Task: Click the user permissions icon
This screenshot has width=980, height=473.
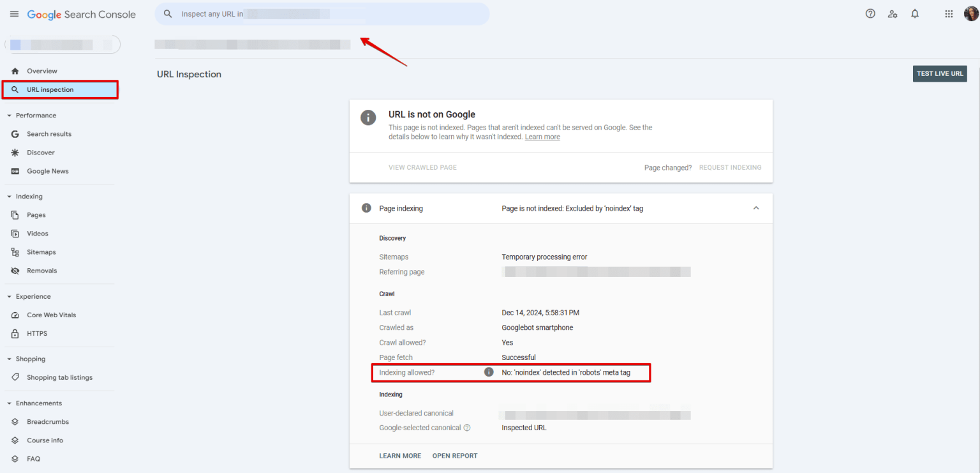Action: tap(893, 13)
